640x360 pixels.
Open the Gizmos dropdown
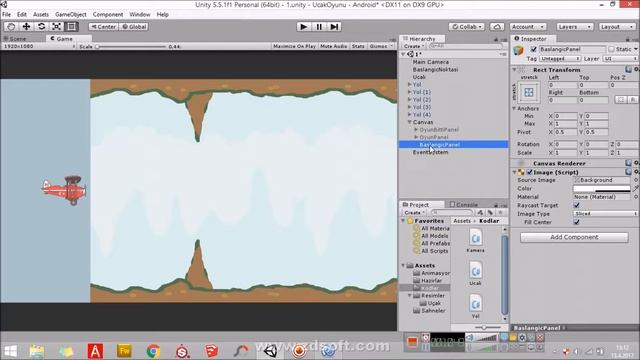click(381, 46)
